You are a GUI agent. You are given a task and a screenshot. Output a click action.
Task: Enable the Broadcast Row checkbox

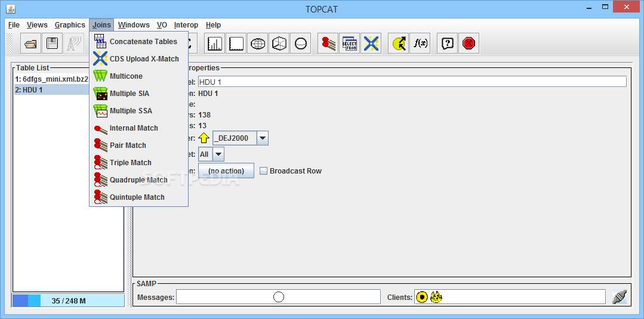click(264, 171)
